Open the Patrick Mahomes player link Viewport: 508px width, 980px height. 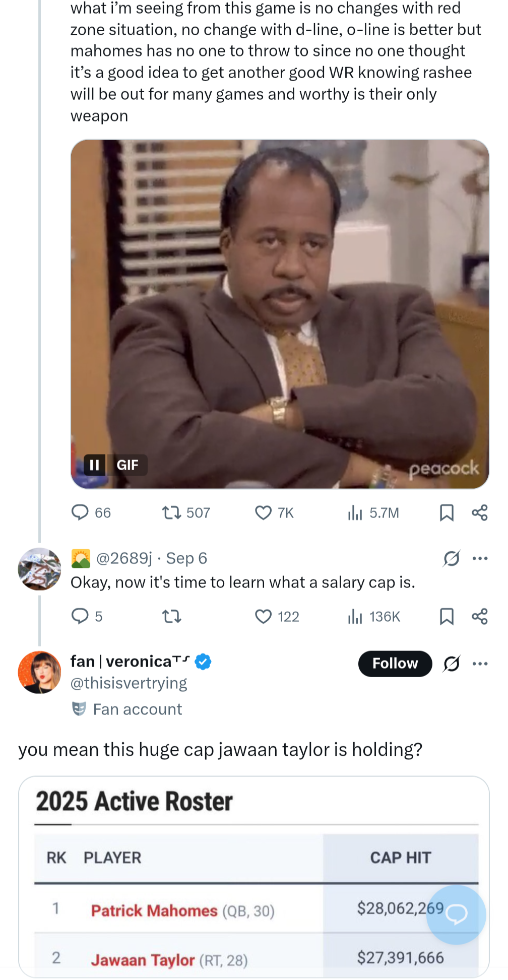[154, 910]
